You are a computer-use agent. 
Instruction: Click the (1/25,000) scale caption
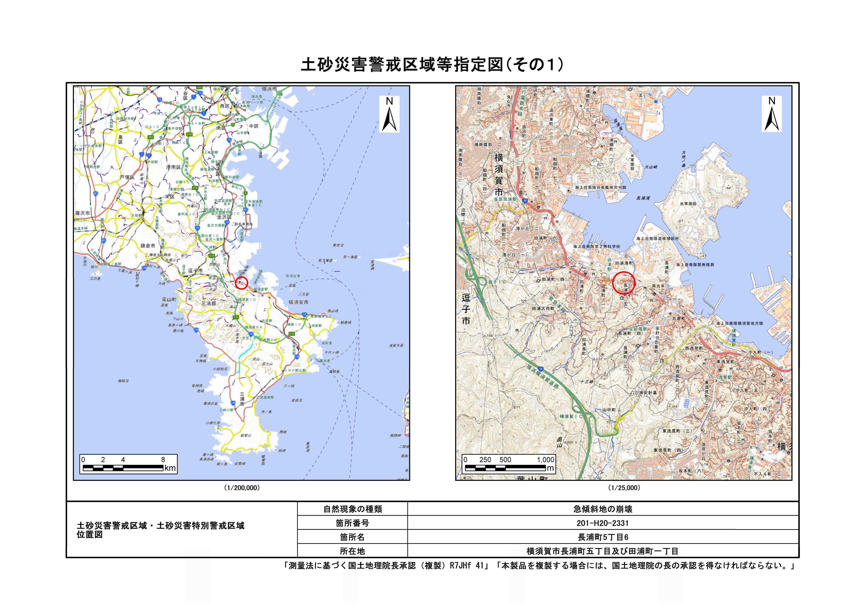624,488
